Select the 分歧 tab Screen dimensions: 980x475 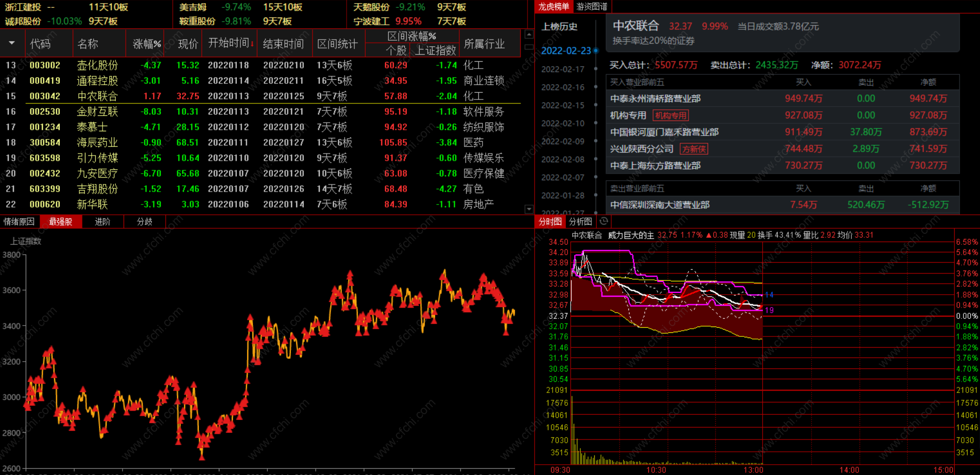pos(145,222)
